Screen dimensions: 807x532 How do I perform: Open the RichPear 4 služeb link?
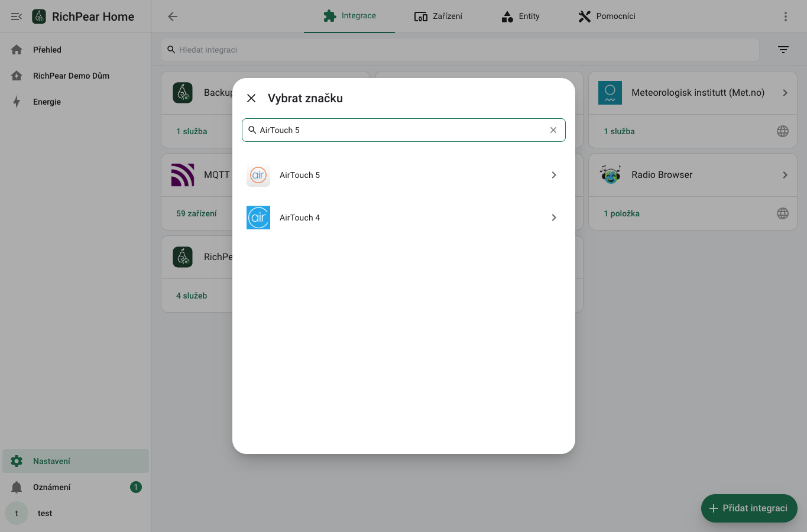click(x=192, y=296)
